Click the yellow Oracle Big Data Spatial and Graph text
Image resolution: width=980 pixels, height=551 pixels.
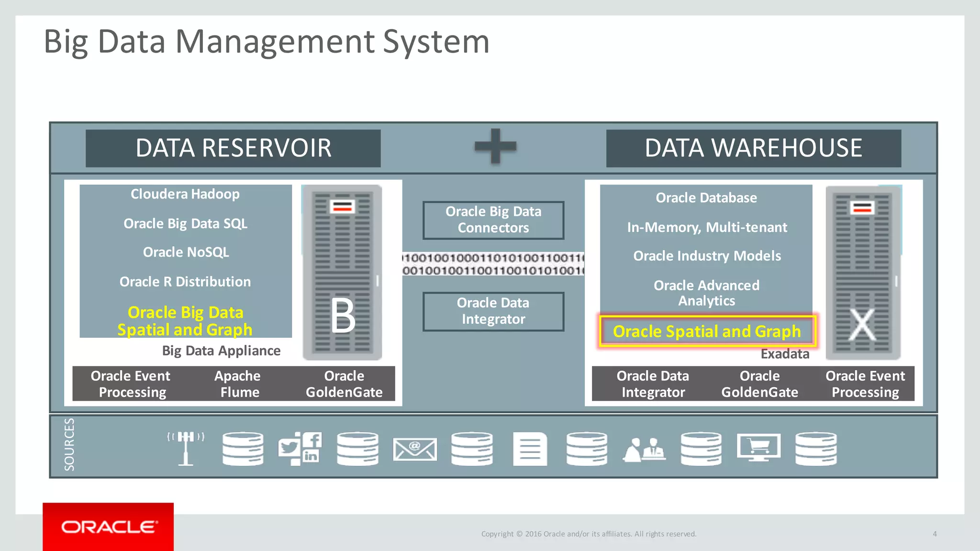(x=185, y=321)
